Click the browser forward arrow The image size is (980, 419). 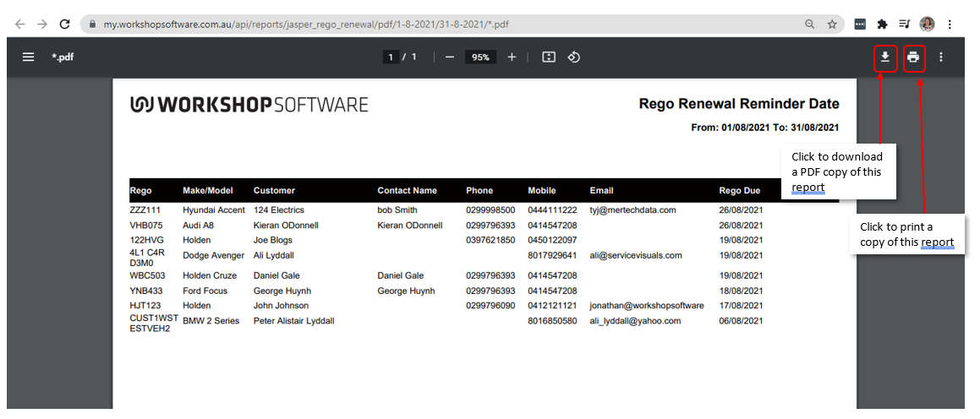(x=42, y=24)
